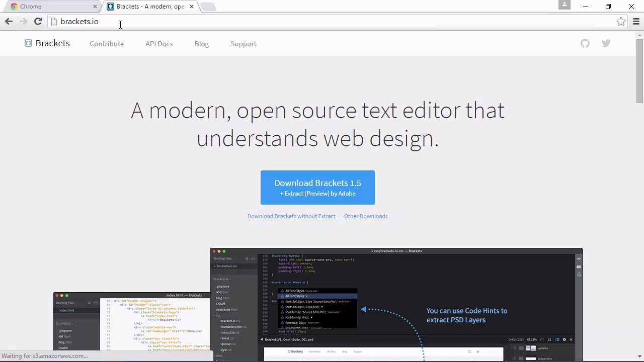Click Download Brackets 1.5 button

317,188
